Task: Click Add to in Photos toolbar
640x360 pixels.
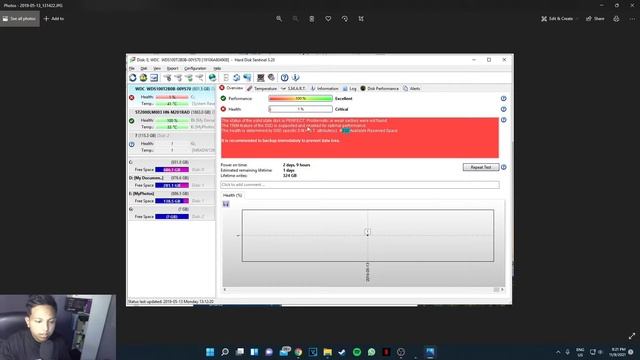Action: click(53, 19)
